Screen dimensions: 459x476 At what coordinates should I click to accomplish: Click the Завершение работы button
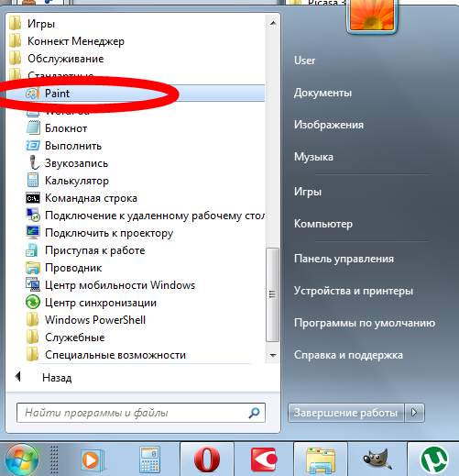[x=346, y=413]
